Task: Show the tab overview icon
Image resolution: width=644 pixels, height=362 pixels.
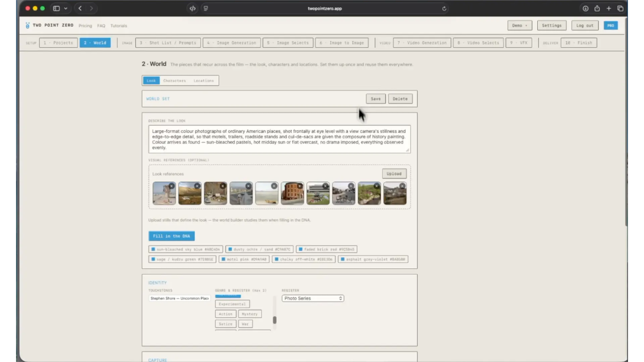Action: coord(620,8)
